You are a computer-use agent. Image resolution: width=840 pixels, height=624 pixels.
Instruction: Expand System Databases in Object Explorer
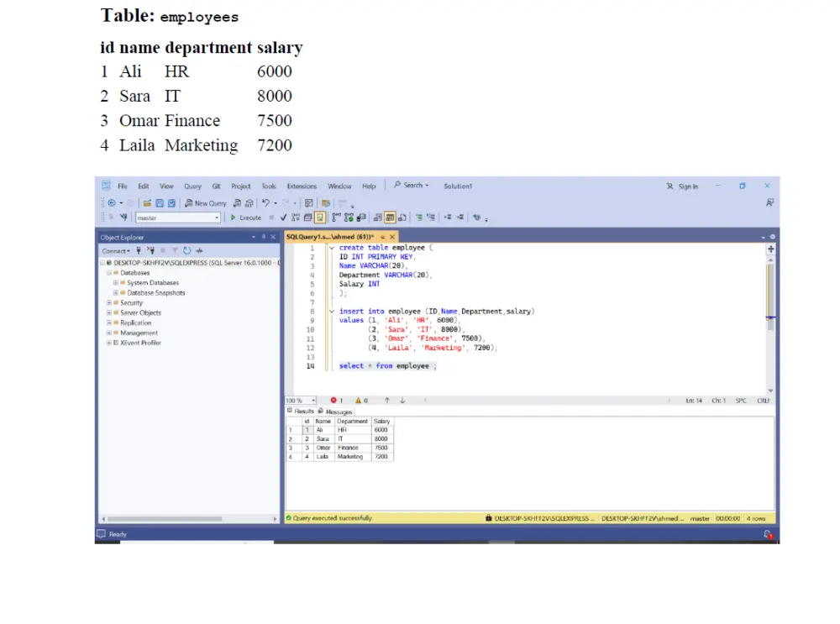pyautogui.click(x=115, y=283)
